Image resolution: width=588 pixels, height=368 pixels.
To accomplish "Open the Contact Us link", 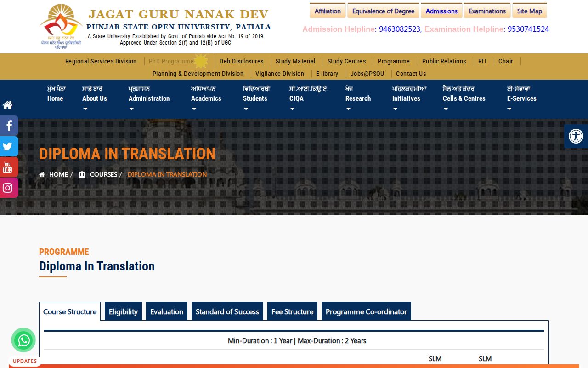I will 411,74.
